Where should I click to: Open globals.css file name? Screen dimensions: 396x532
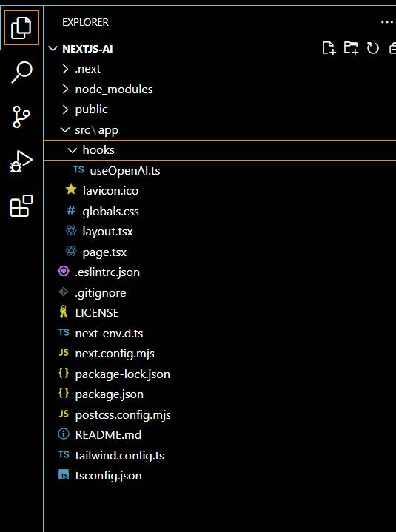point(110,212)
